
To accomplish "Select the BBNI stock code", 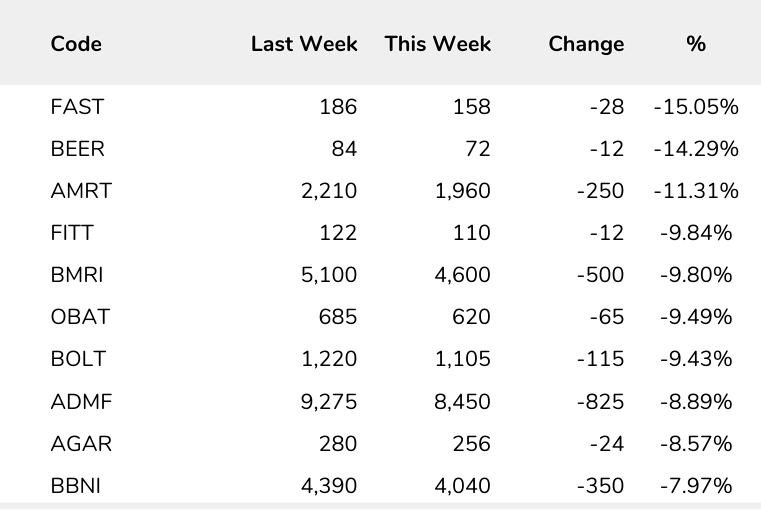I will tap(75, 486).
